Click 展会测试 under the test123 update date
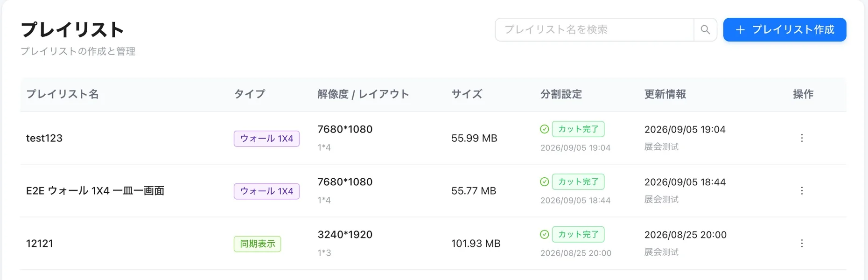The height and width of the screenshot is (280, 868). click(661, 147)
